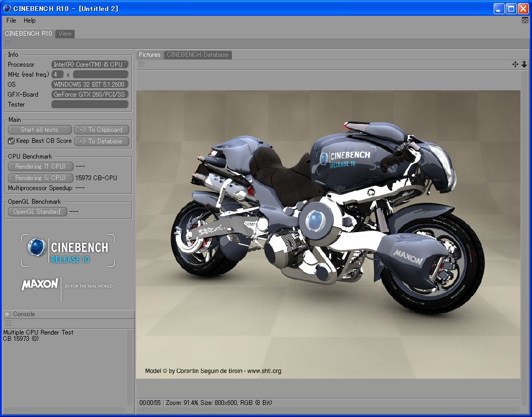Click the grip handle below CINEBENCH R10 tab
Screen dimensions: 532x417
coord(8,44)
